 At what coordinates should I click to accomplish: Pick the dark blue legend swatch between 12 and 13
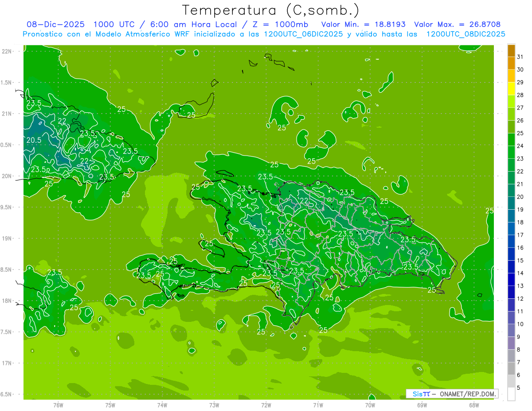511,292
